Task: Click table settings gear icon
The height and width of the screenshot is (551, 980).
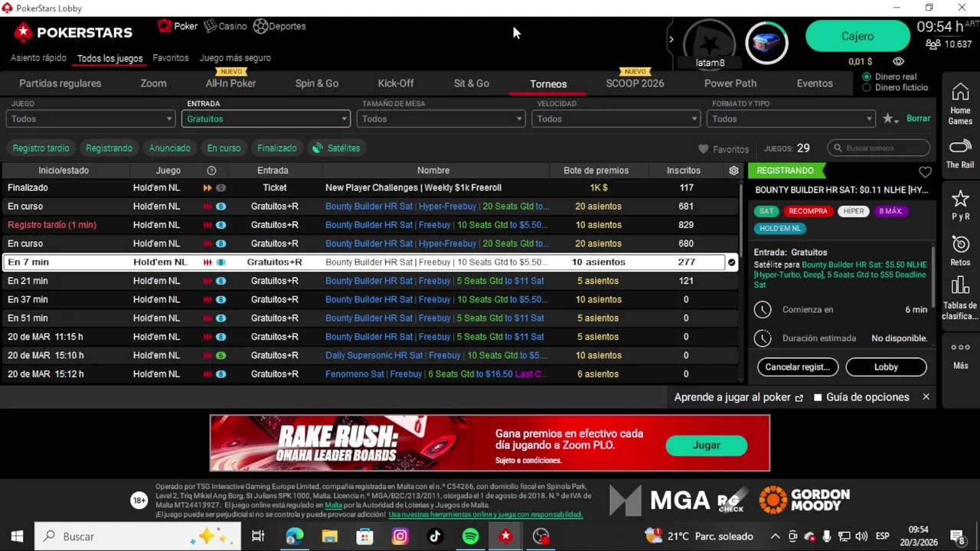Action: pyautogui.click(x=733, y=171)
